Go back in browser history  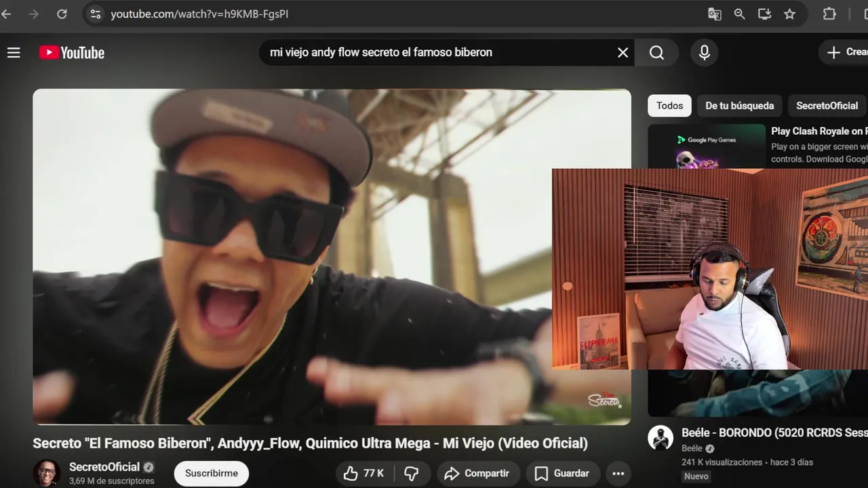[6, 14]
